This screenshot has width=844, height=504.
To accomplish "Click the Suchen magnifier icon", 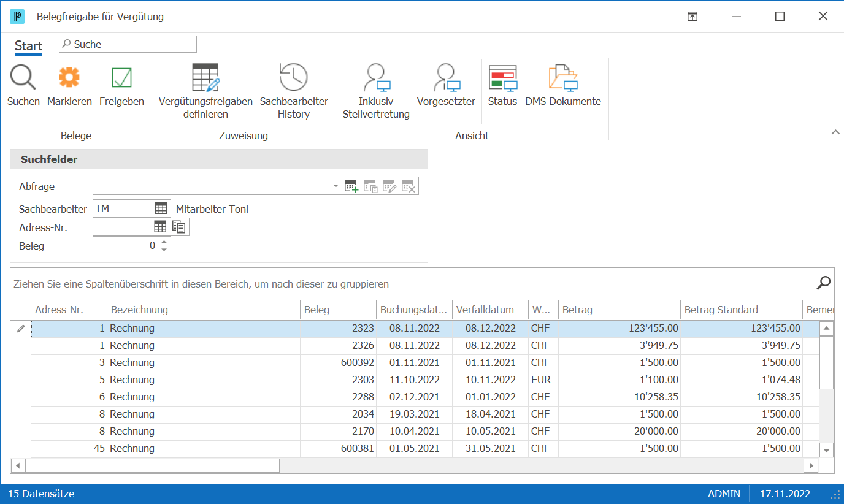I will tap(23, 78).
